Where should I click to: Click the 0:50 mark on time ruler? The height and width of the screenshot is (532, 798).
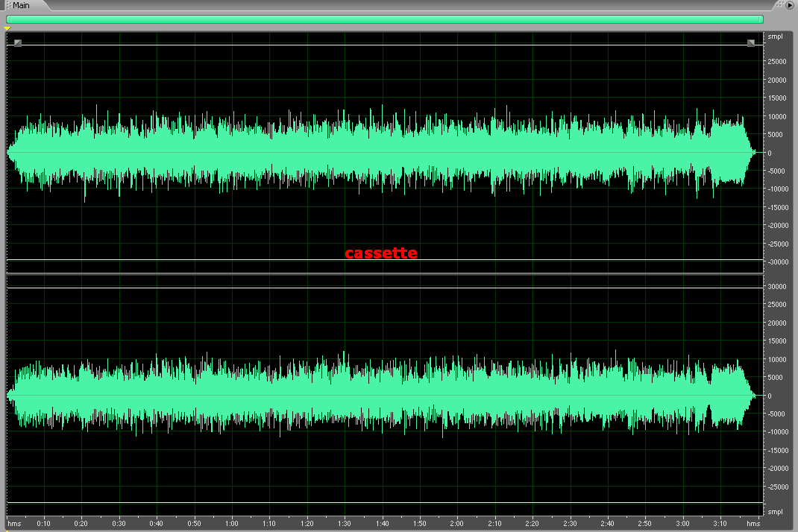click(x=194, y=523)
